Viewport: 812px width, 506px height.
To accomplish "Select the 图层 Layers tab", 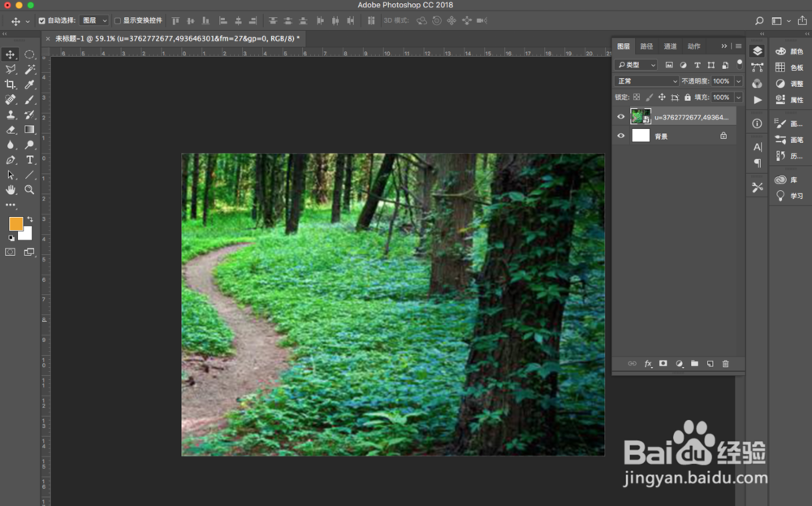I will pos(624,46).
